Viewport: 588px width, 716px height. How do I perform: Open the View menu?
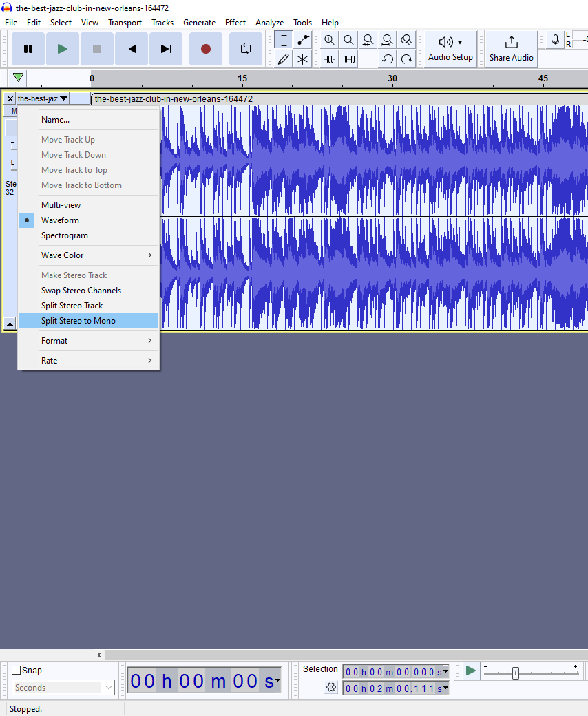tap(90, 22)
